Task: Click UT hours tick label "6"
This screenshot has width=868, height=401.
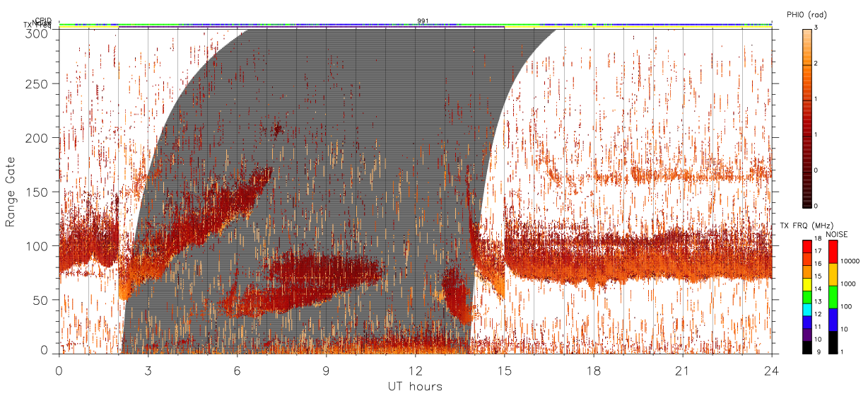Action: point(237,370)
